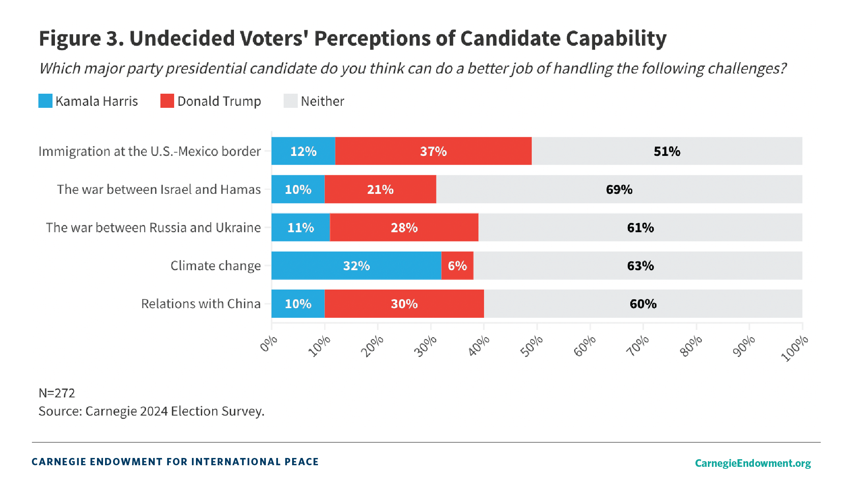
Task: Select the 12% Harris immigration bar
Action: (x=303, y=151)
